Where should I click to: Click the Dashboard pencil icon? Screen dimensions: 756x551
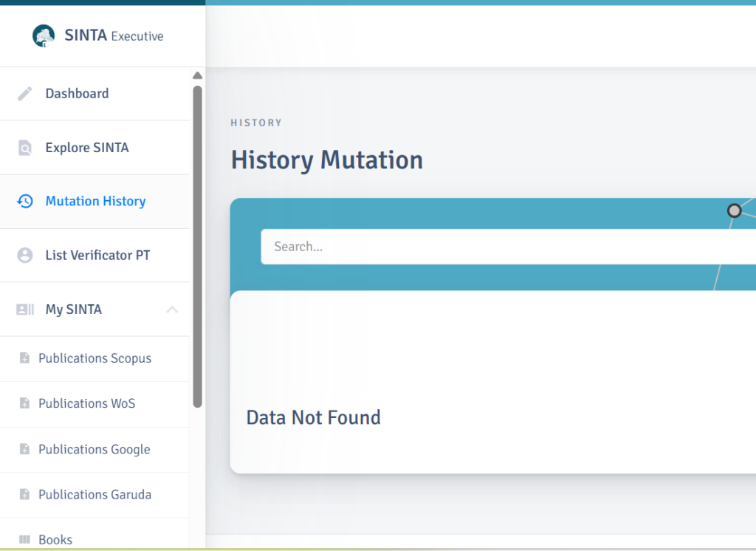pos(24,94)
